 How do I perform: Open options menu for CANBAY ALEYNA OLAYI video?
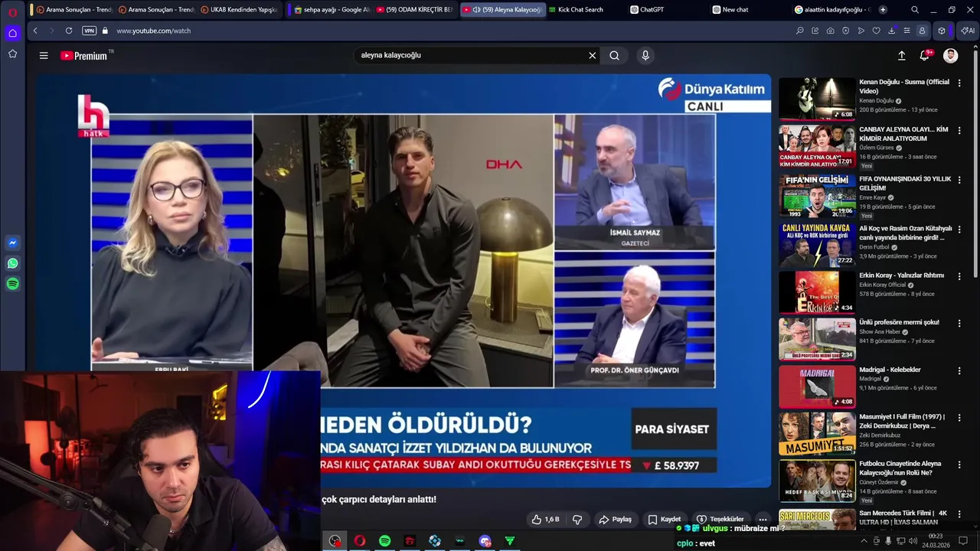[x=959, y=130]
